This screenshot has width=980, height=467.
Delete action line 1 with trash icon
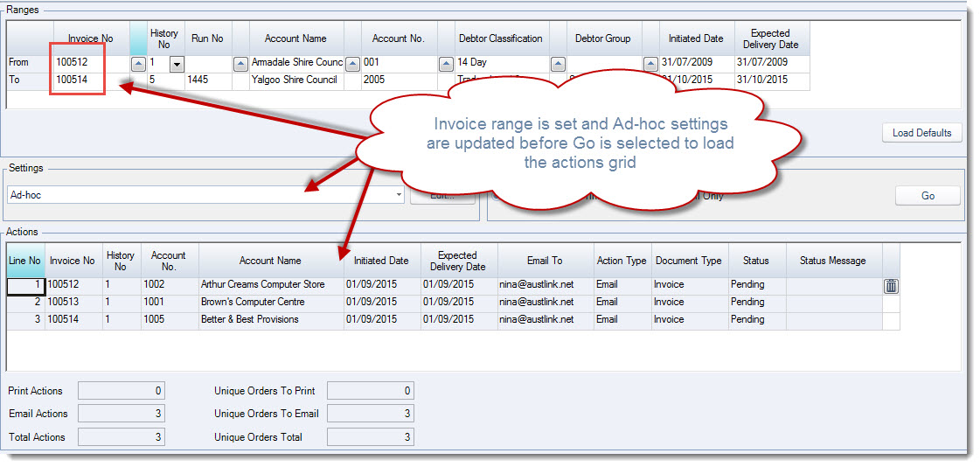891,286
